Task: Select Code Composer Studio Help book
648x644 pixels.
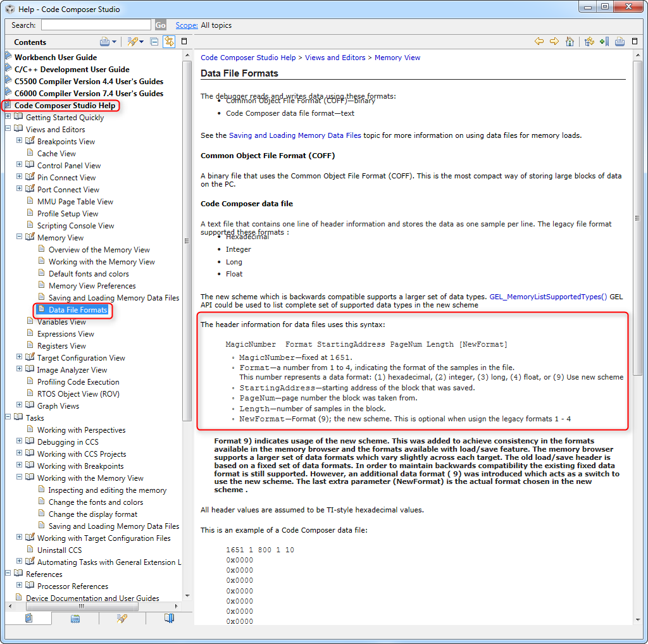Action: [x=65, y=106]
